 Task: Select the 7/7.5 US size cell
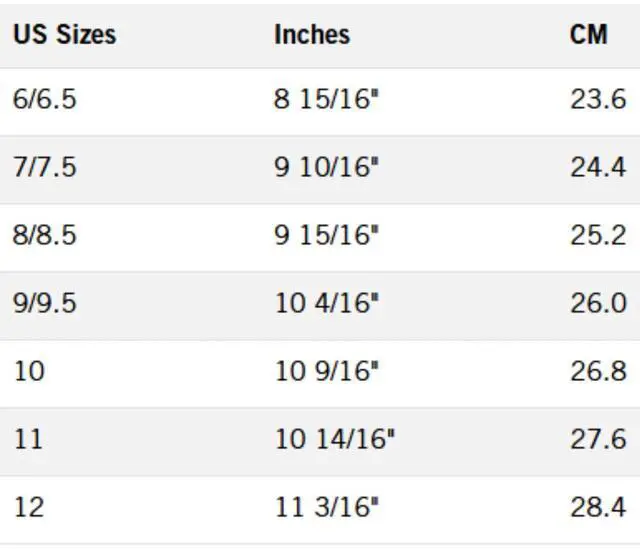point(45,167)
